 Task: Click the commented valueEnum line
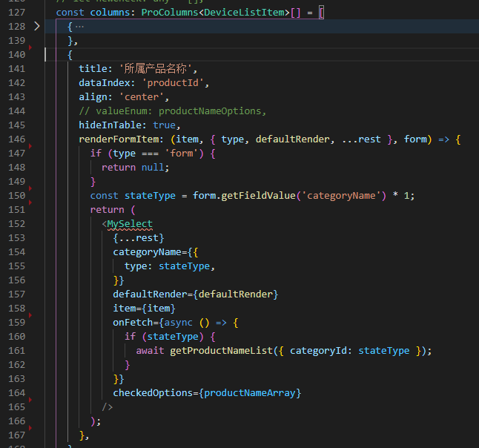(x=173, y=111)
